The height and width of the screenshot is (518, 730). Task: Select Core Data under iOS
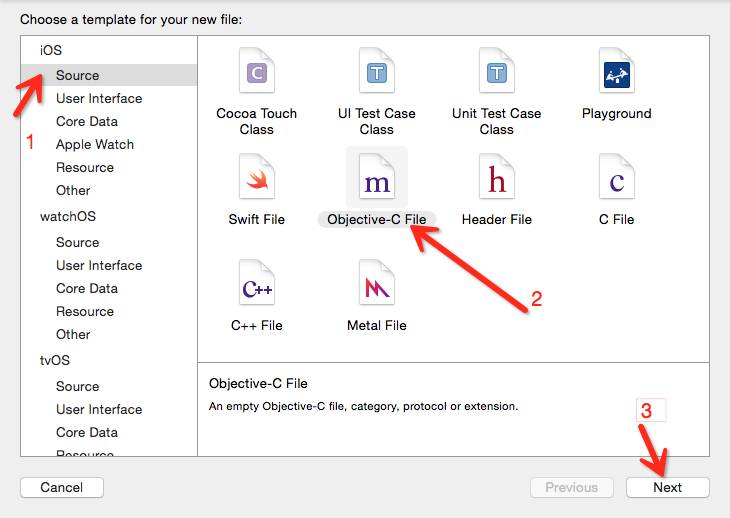tap(87, 121)
